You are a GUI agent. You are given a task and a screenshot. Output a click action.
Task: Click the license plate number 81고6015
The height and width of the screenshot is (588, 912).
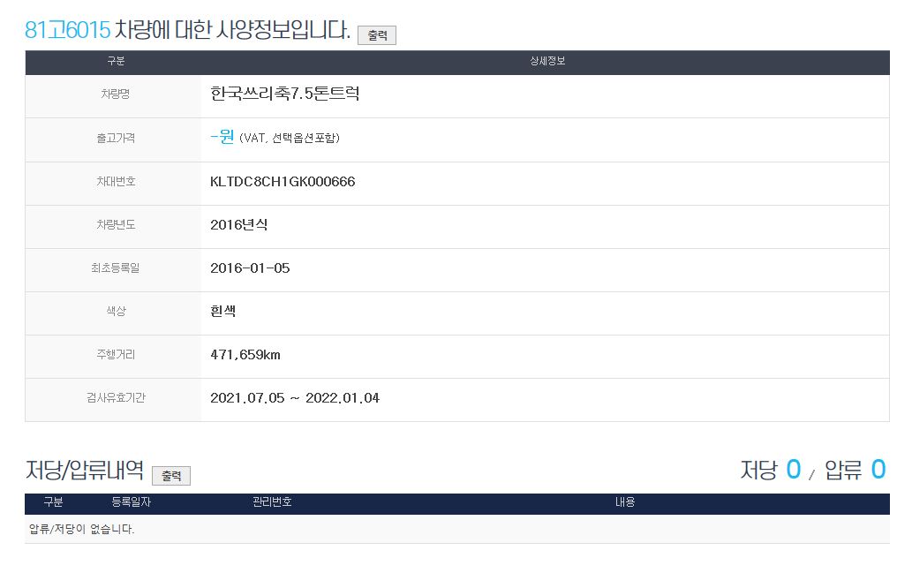coord(67,29)
